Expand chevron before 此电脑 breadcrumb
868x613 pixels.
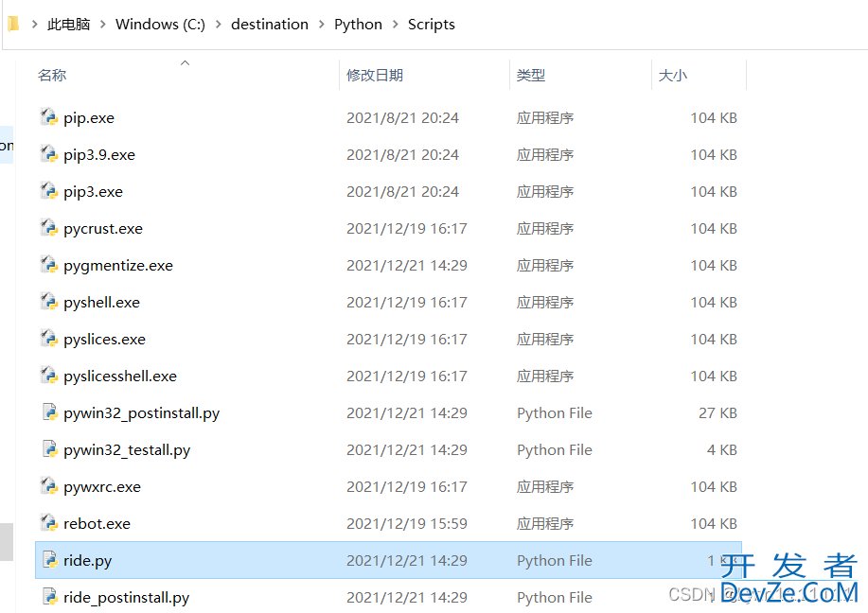click(34, 25)
